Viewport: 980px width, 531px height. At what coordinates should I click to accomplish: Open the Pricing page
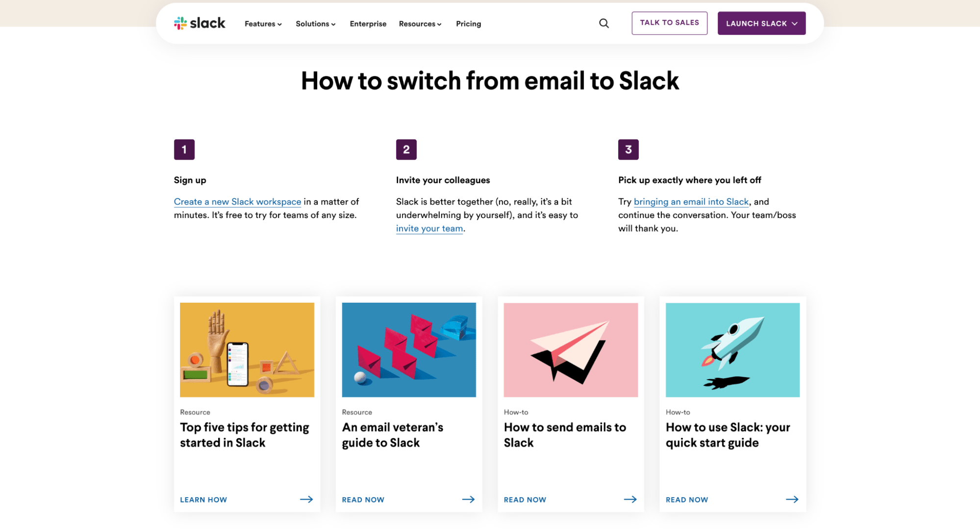click(x=468, y=24)
